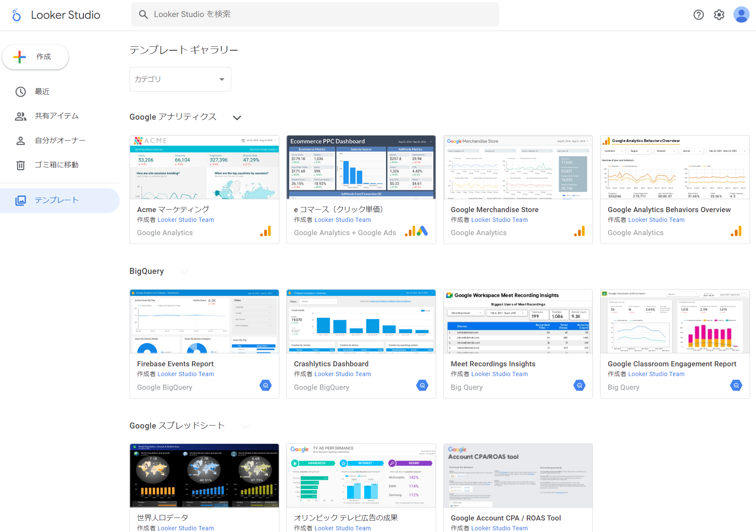Click Looker Studio Team link under Google Merchandise Store
Viewport: 756px width, 532px height.
(499, 220)
